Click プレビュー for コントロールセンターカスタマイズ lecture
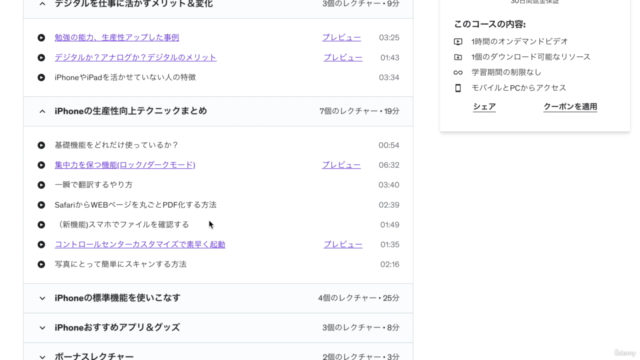The width and height of the screenshot is (640, 360). (343, 244)
